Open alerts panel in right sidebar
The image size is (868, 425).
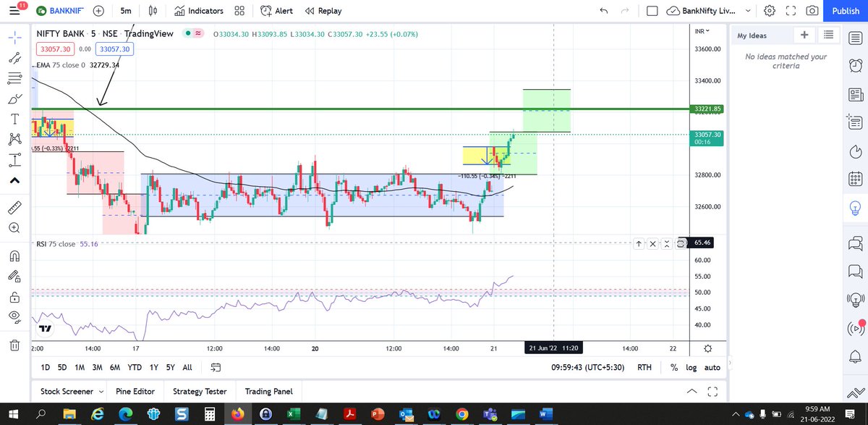[856, 65]
